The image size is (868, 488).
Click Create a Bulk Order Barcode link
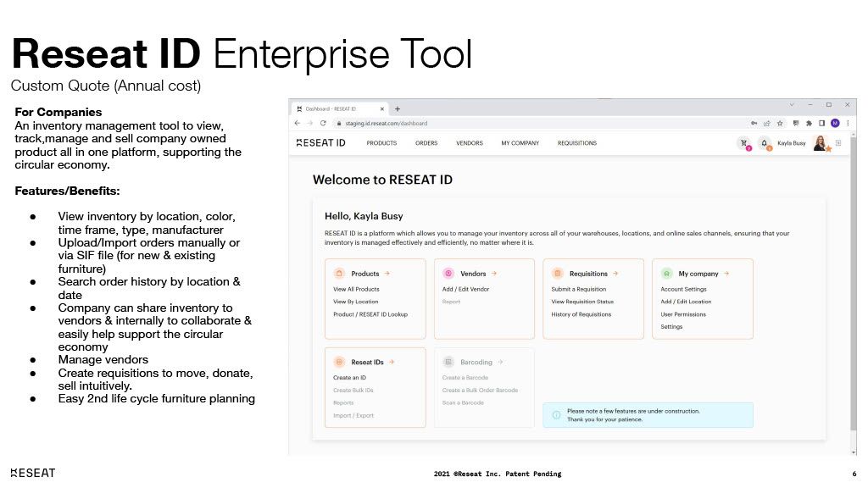click(x=480, y=391)
